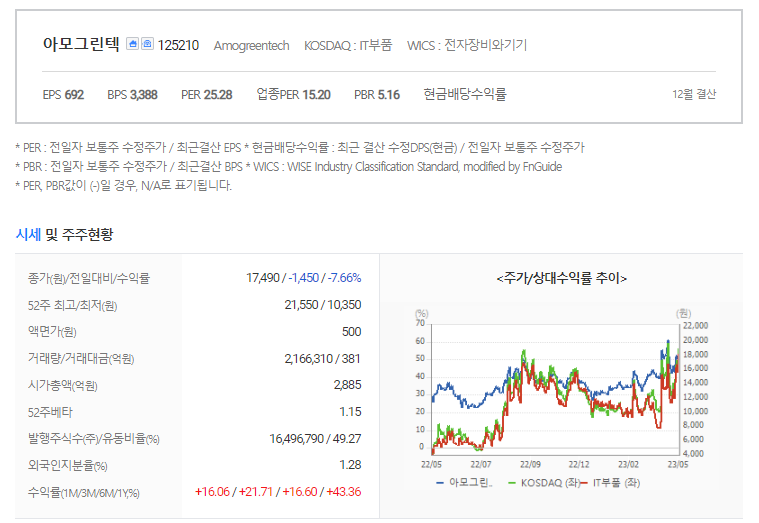Click the 액면가(원) row label
The image size is (759, 523).
52,332
